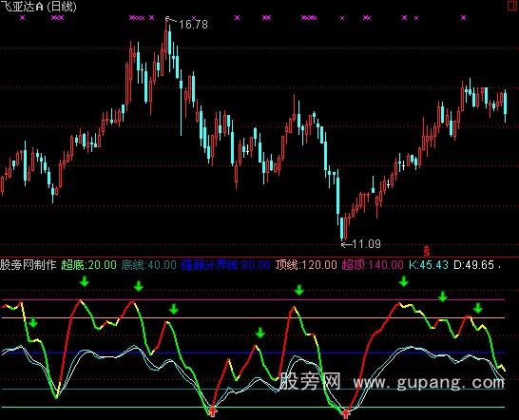This screenshot has height=420, width=519.
Task: Click the tall candlestick at the 16.78 peak
Action: click(x=166, y=40)
